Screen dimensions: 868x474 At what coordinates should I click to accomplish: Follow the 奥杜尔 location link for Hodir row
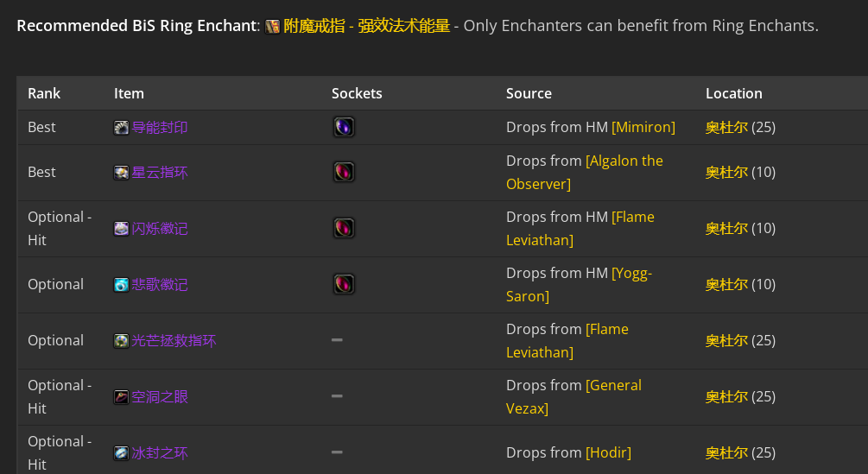click(x=726, y=453)
